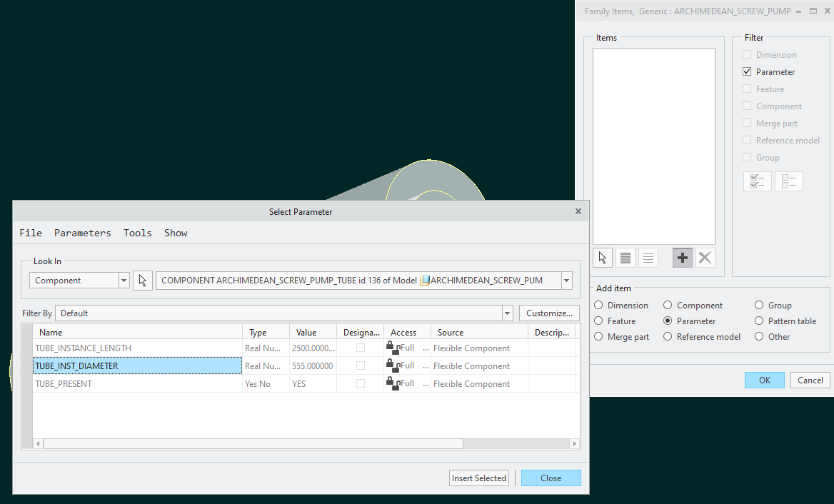Expand the Filter By Default dropdown
834x504 pixels.
click(x=507, y=313)
